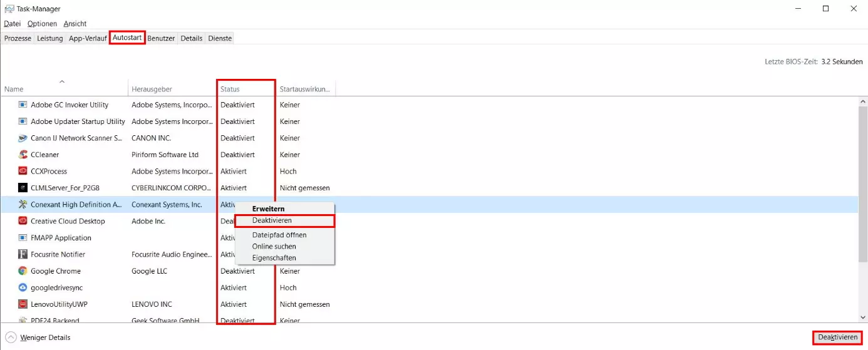The width and height of the screenshot is (868, 350).
Task: Switch to the Benutzer tab
Action: click(x=161, y=38)
